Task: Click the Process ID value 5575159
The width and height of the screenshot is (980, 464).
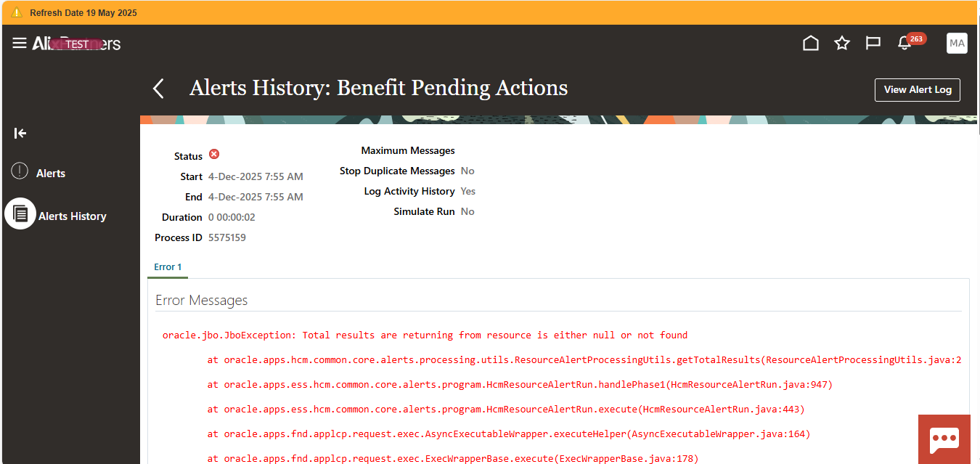Action: [x=227, y=237]
